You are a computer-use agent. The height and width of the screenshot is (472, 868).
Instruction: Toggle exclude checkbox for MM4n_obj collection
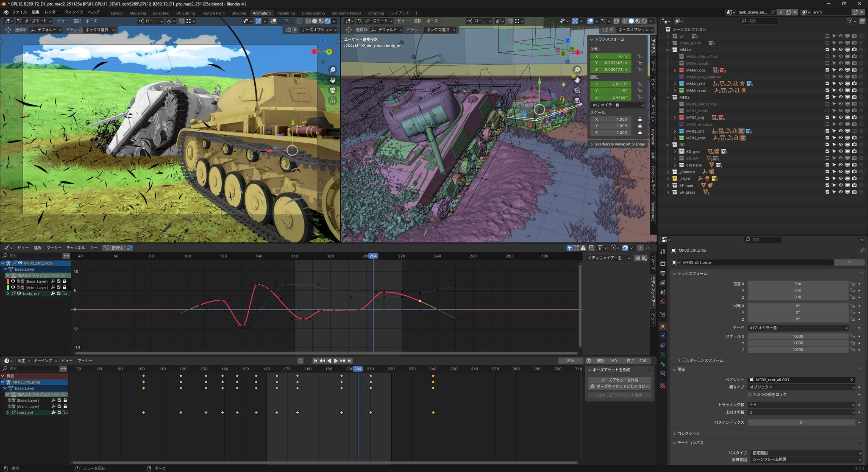tap(827, 70)
